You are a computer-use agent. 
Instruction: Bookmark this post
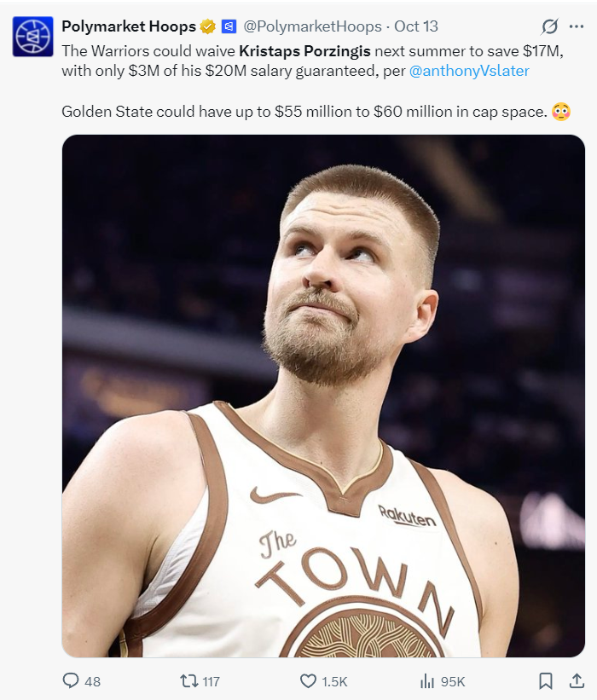click(546, 681)
